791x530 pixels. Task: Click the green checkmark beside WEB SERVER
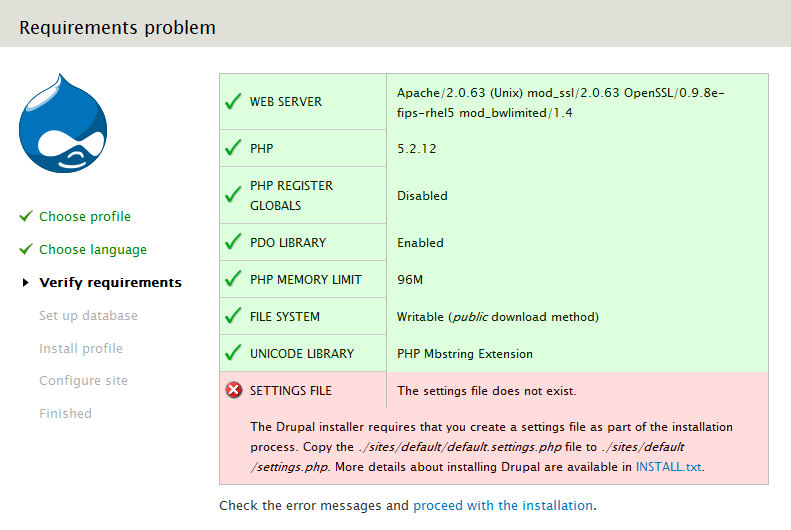(x=233, y=101)
